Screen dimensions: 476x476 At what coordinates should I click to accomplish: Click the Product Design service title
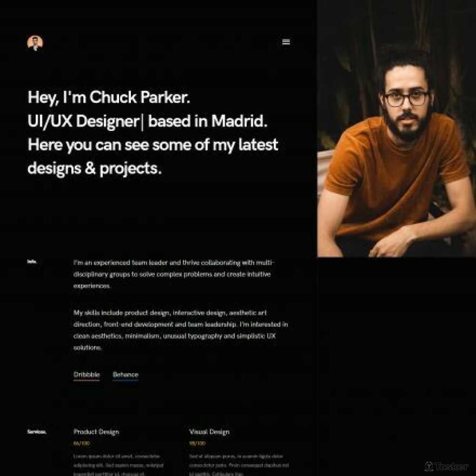[x=96, y=432]
